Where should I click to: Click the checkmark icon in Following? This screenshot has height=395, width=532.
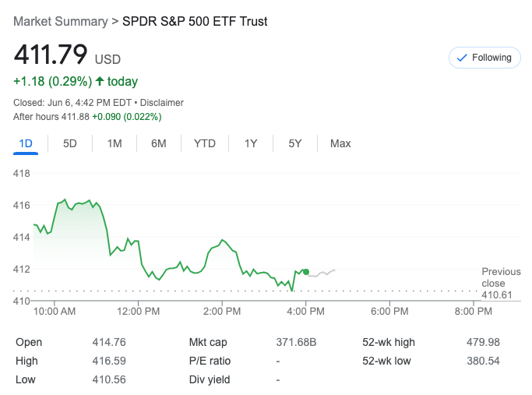coord(462,58)
